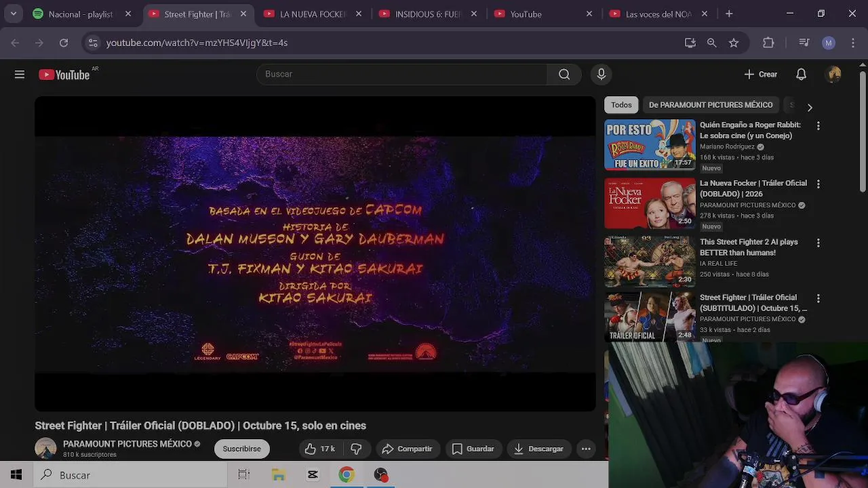Install app icon in address bar
Screen dimensions: 868x488
(x=690, y=43)
